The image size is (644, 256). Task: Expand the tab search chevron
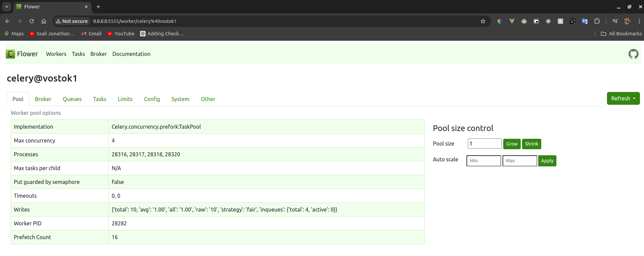pyautogui.click(x=7, y=7)
